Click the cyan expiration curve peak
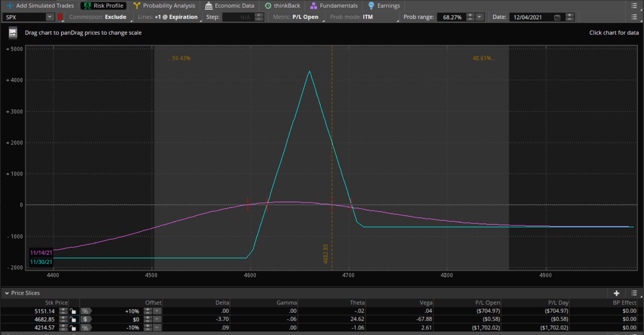 coord(309,72)
